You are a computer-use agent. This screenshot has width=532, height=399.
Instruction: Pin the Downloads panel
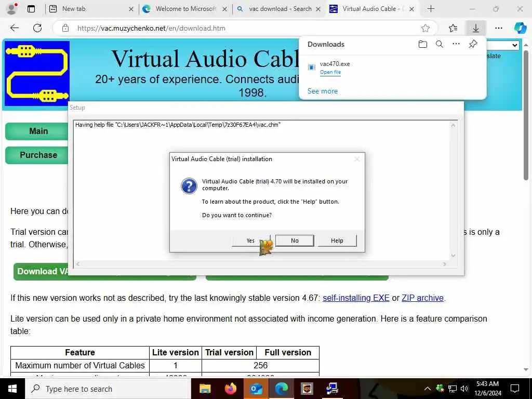(x=473, y=44)
